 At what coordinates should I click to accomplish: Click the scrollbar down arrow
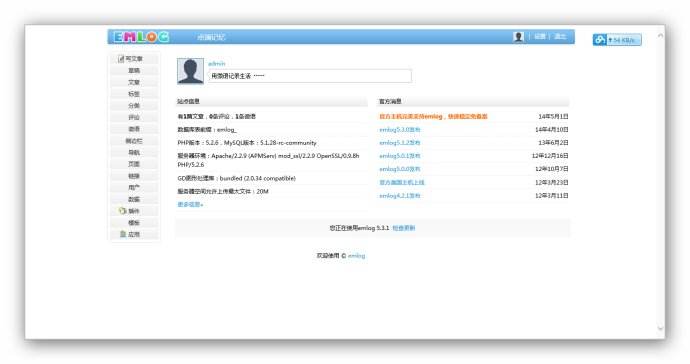(x=660, y=328)
